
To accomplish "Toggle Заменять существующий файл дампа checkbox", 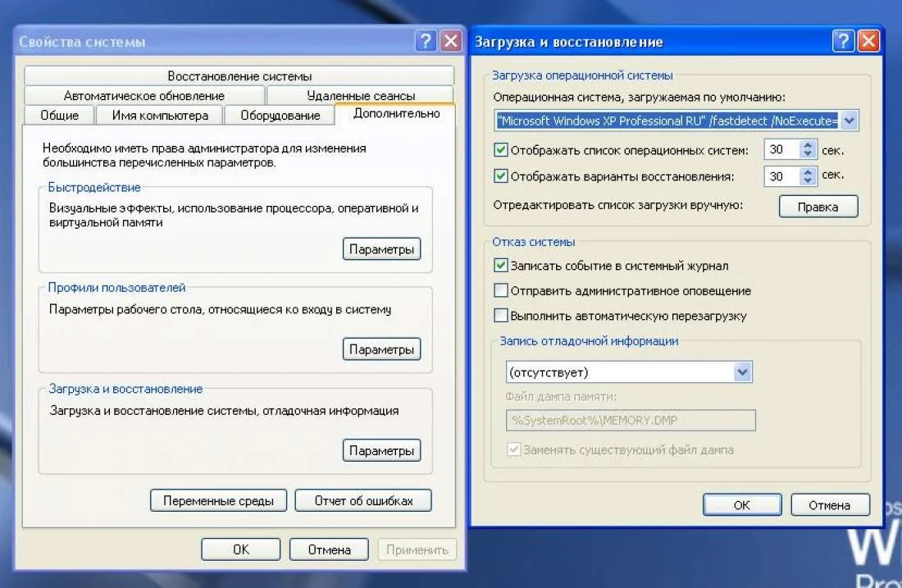I will tap(513, 449).
